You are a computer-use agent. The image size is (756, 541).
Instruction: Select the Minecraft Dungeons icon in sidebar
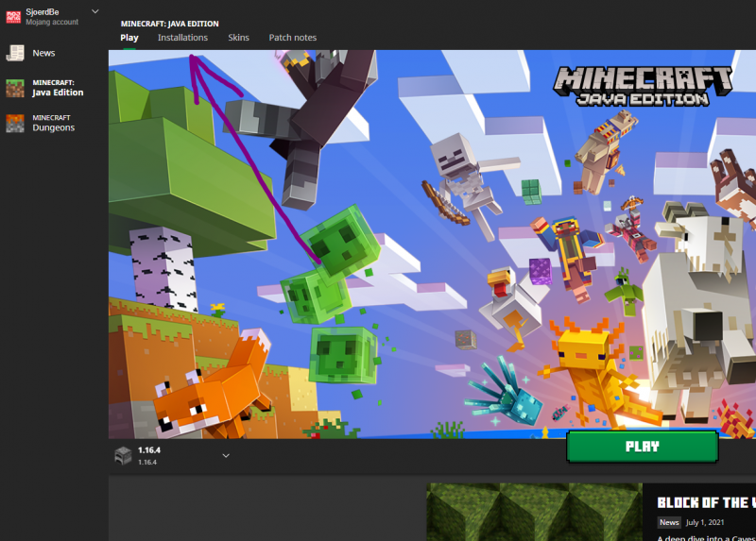[15, 123]
